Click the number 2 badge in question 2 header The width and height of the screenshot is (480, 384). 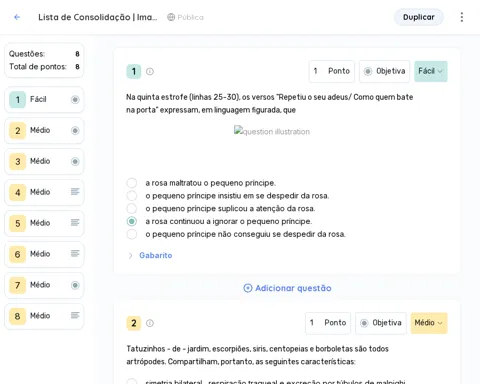pos(134,323)
